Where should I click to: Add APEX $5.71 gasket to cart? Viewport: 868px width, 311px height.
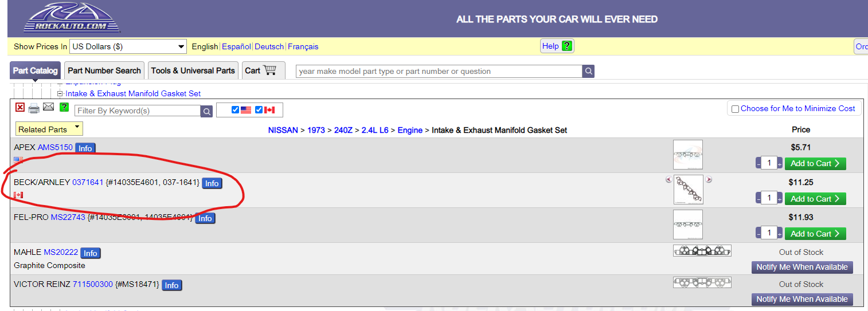pyautogui.click(x=815, y=163)
